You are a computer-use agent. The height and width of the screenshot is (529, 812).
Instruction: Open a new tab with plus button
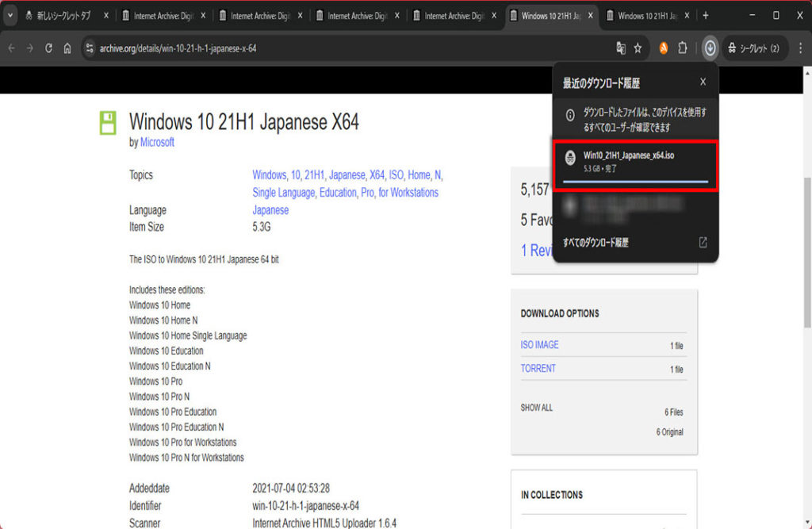[706, 16]
